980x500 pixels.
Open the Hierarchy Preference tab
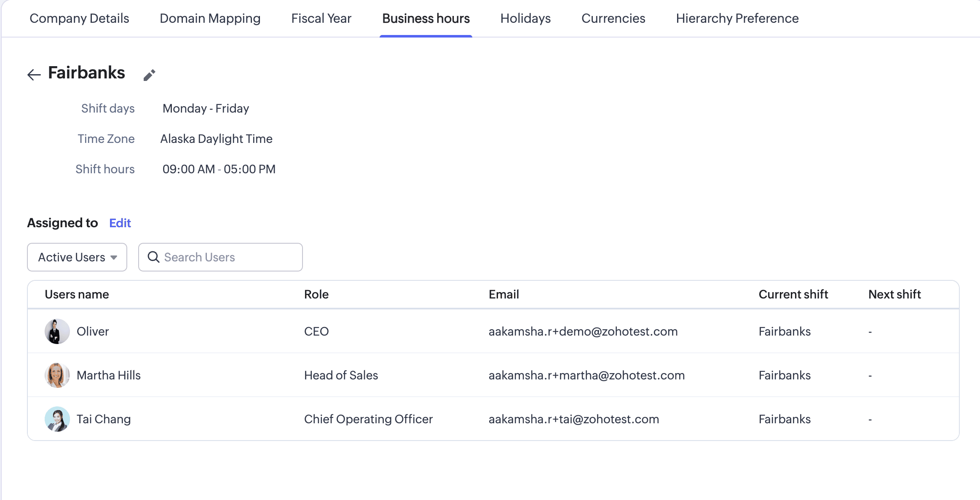737,19
